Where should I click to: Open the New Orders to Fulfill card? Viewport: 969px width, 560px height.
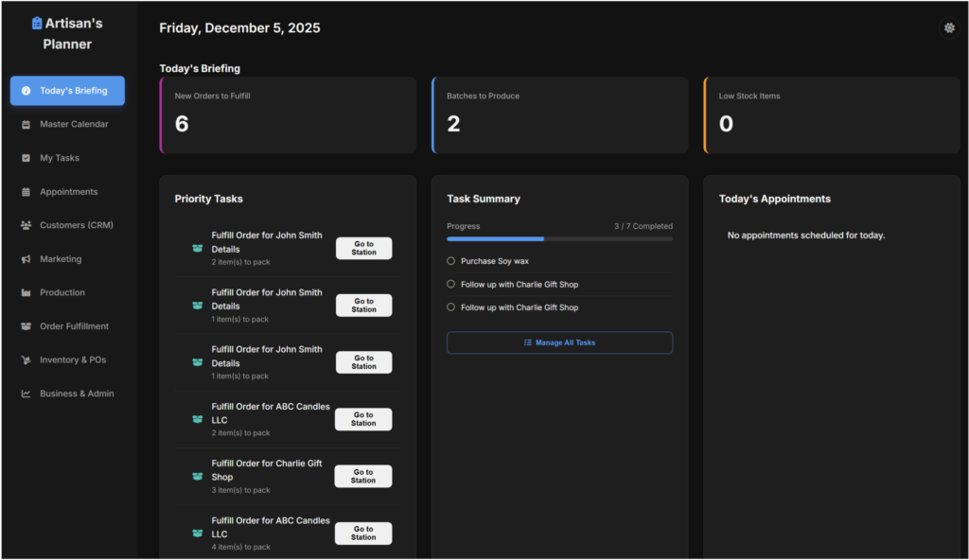288,115
